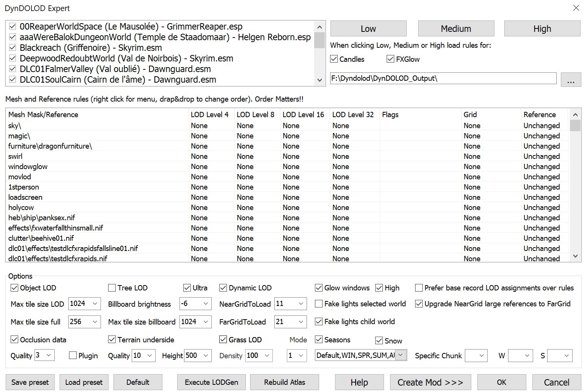The image size is (587, 392).
Task: Click the Flags column header
Action: coord(420,114)
